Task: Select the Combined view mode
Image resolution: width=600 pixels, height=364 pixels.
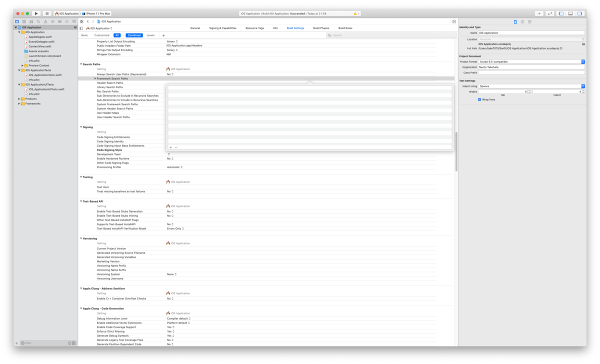Action: 134,35
